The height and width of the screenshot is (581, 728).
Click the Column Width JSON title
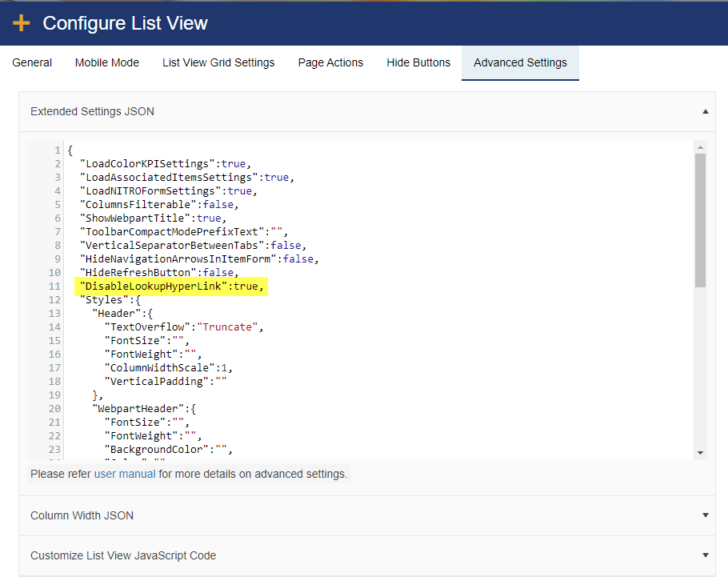(x=82, y=515)
